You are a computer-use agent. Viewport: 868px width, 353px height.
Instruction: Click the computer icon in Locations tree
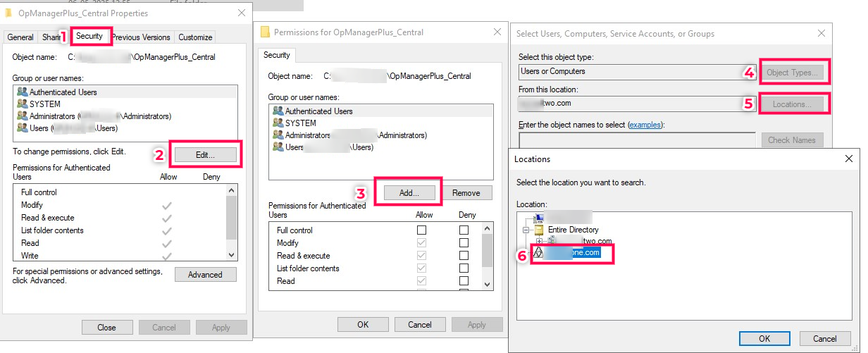coord(539,218)
